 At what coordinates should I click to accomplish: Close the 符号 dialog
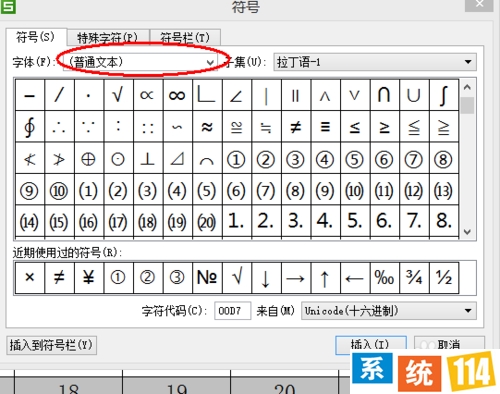point(479,5)
